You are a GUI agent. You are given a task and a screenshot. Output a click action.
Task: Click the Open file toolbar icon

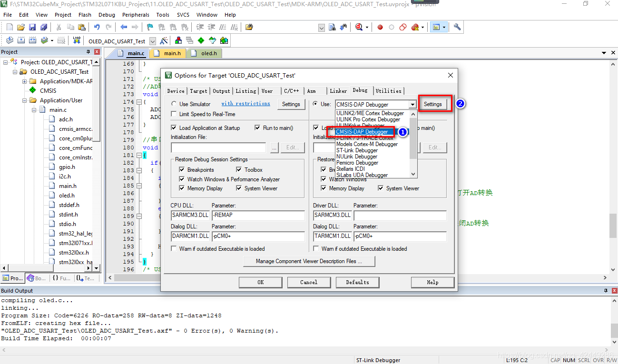tap(21, 27)
